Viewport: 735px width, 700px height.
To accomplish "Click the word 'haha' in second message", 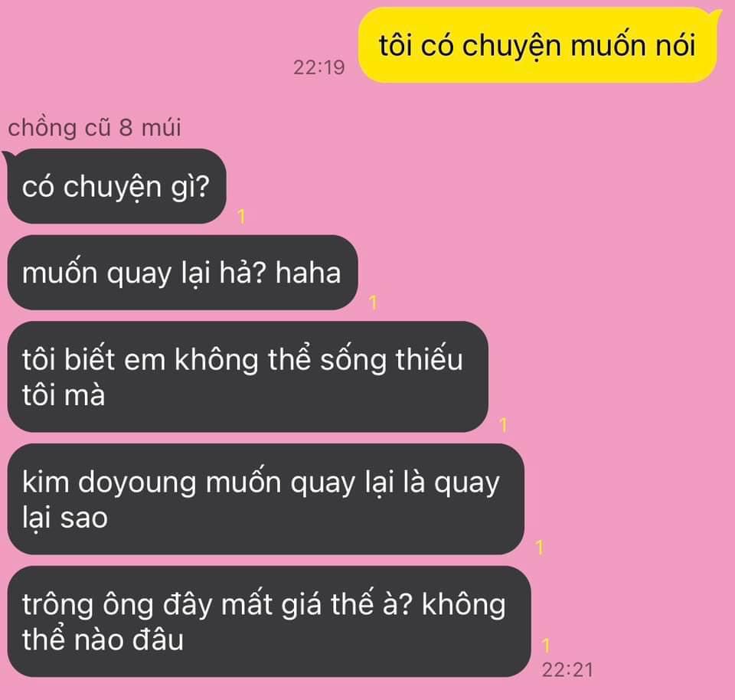I will [308, 273].
